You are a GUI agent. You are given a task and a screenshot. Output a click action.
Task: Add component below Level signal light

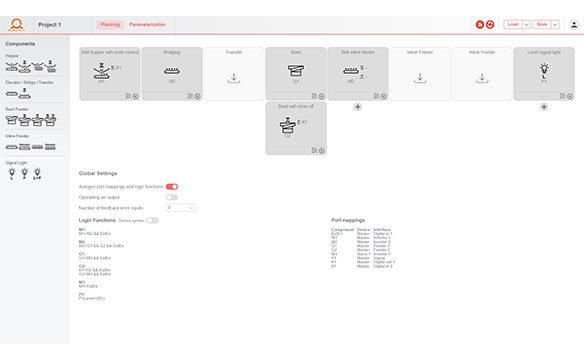(544, 107)
